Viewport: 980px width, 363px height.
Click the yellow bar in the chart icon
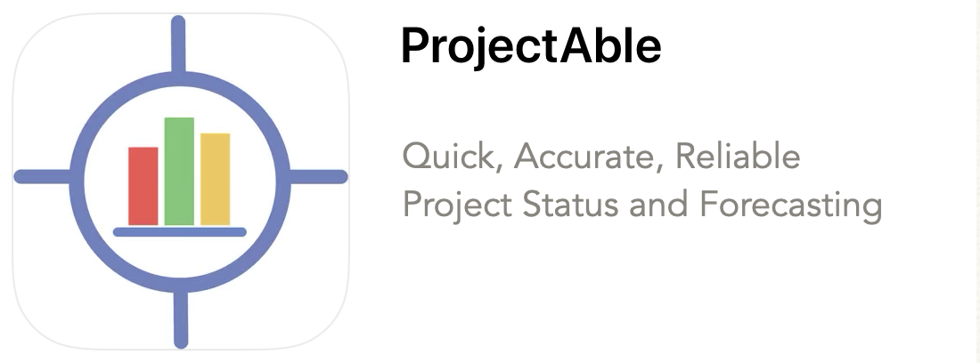[215, 179]
